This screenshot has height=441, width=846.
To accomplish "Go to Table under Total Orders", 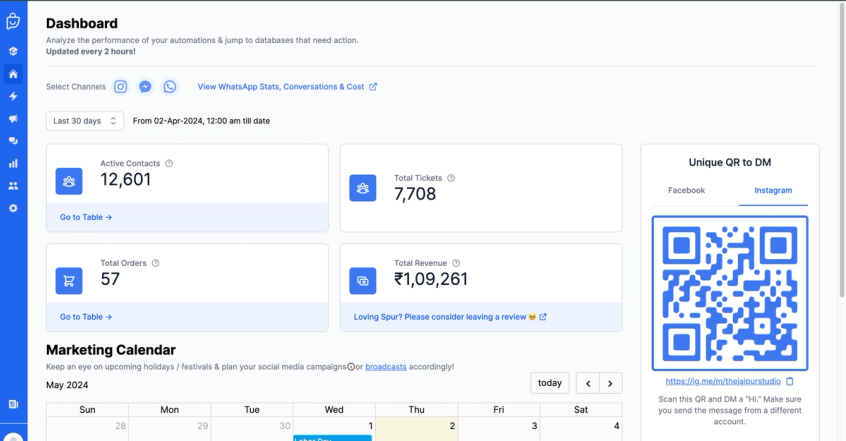I will pyautogui.click(x=86, y=317).
